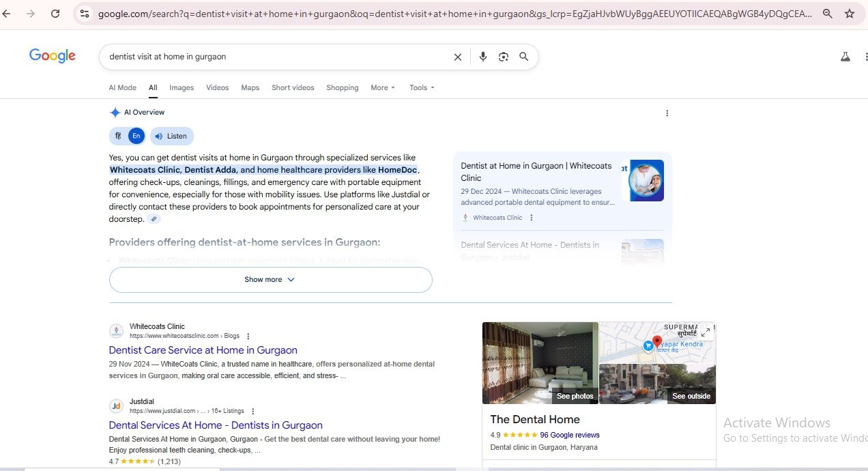This screenshot has width=868, height=471.
Task: Reload the page with refresh icon
Action: (x=55, y=14)
